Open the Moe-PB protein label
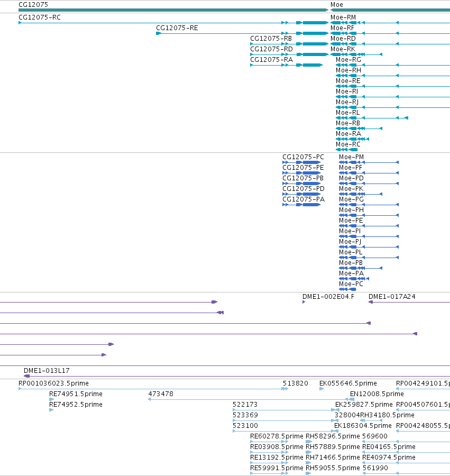The image size is (450, 476). [x=351, y=263]
